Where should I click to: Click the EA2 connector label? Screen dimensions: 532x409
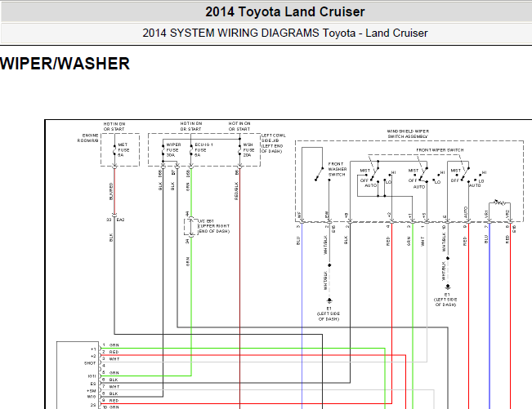click(x=120, y=220)
